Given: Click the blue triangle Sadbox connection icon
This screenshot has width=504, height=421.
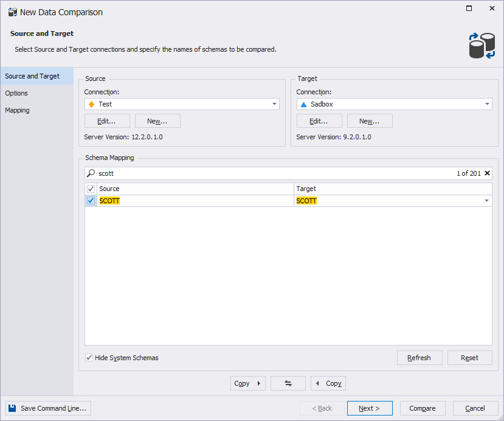Looking at the screenshot, I should pyautogui.click(x=303, y=104).
